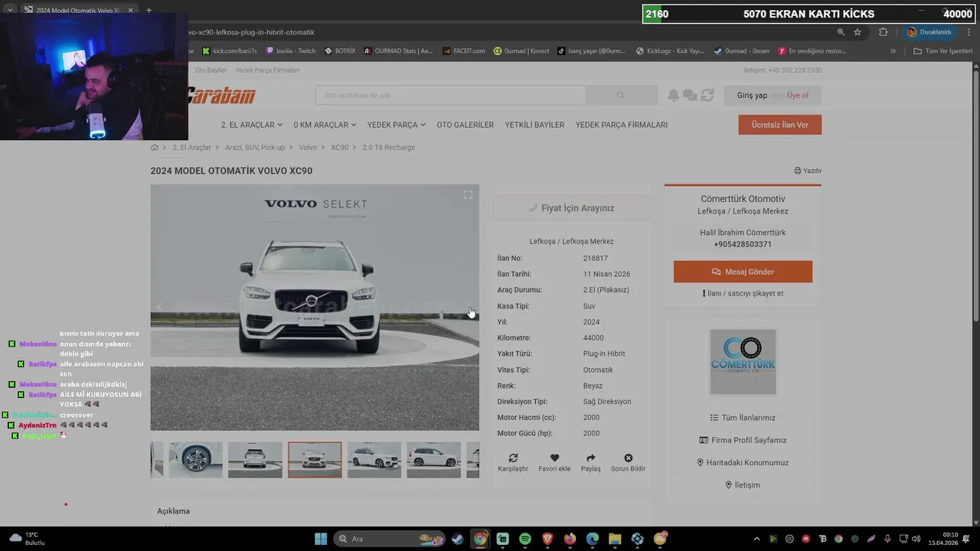Expand the 2. EL ARAÇLAR menu

252,125
